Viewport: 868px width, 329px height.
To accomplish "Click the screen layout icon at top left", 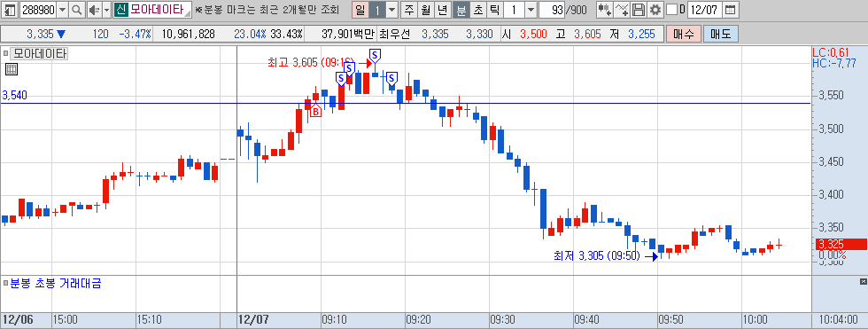I will pyautogui.click(x=10, y=10).
